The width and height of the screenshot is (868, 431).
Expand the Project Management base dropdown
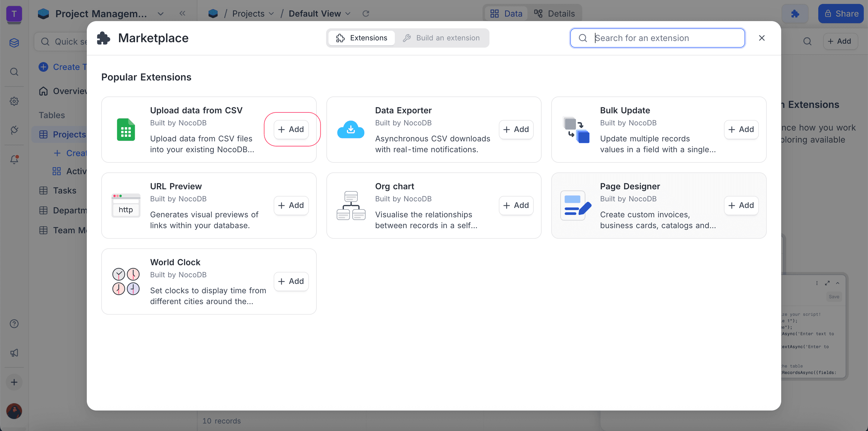(161, 14)
